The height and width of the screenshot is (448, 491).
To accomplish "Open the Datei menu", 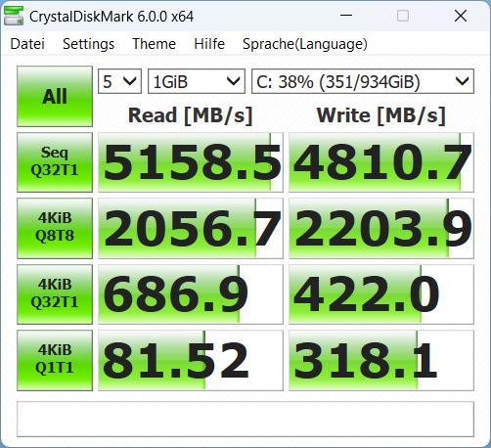I will coord(27,44).
